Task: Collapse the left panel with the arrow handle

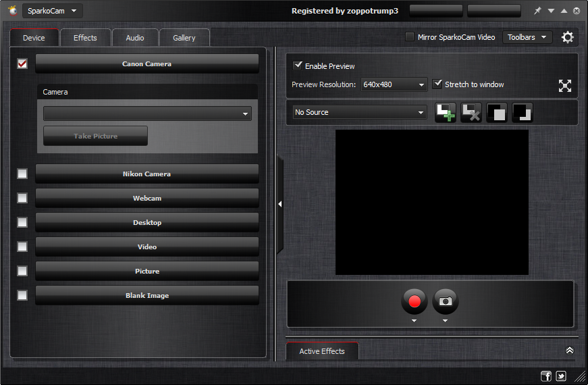Action: tap(279, 204)
